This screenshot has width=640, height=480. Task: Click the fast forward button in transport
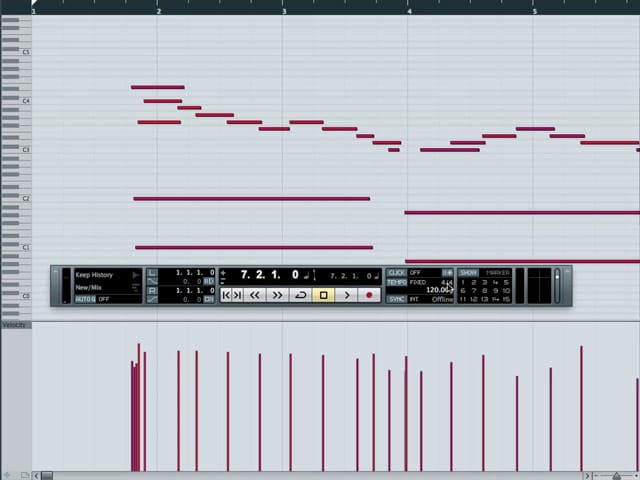[277, 295]
